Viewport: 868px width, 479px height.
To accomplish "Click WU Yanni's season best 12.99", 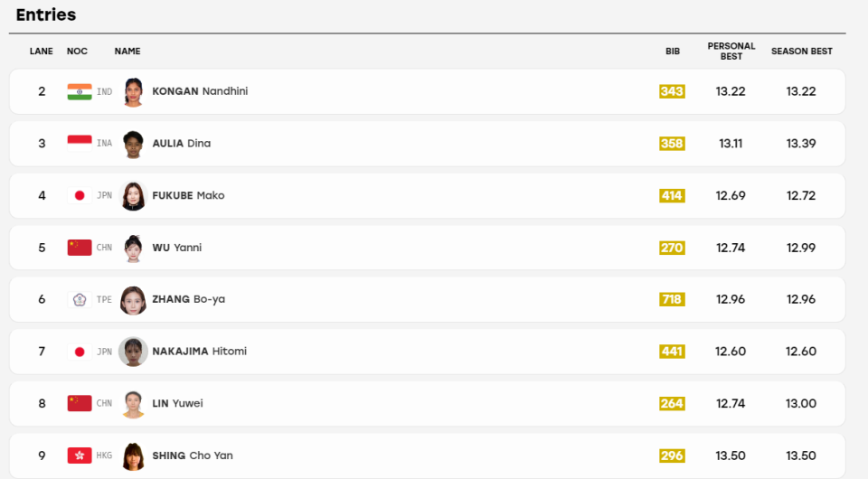I will (801, 248).
